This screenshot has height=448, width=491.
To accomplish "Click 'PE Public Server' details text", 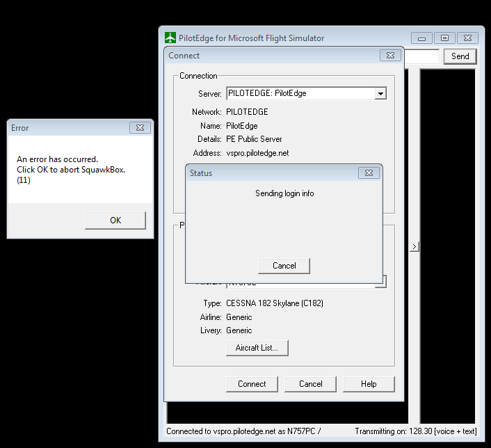I will (254, 139).
